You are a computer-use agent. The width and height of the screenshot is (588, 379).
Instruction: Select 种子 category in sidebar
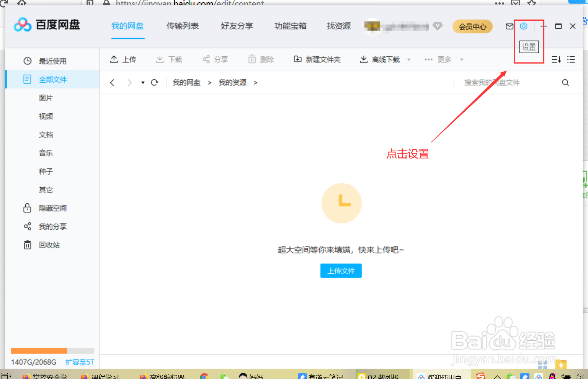(x=46, y=172)
